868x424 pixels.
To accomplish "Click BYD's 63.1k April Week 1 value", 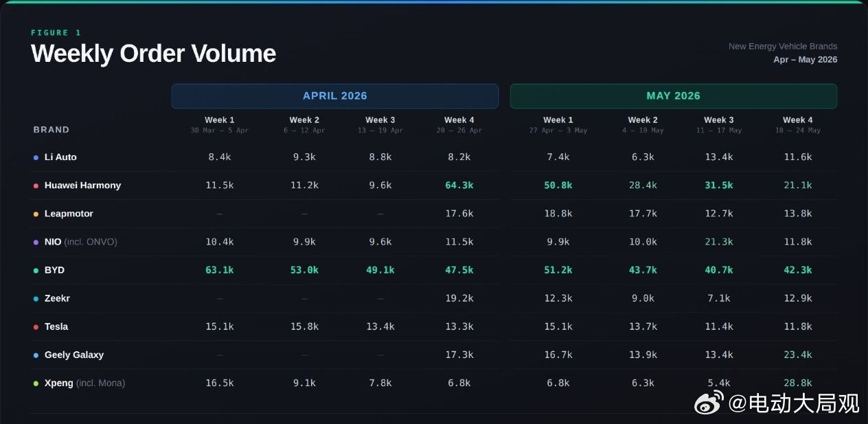I will point(220,270).
